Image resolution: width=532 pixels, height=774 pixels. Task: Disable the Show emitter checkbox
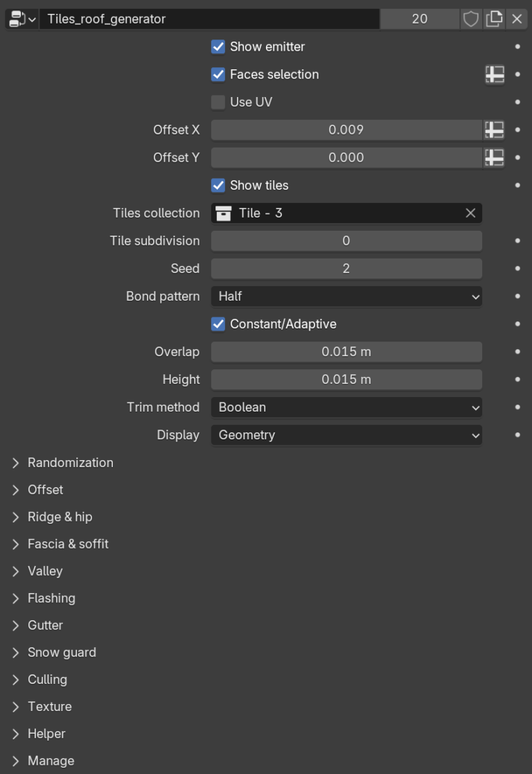tap(218, 46)
